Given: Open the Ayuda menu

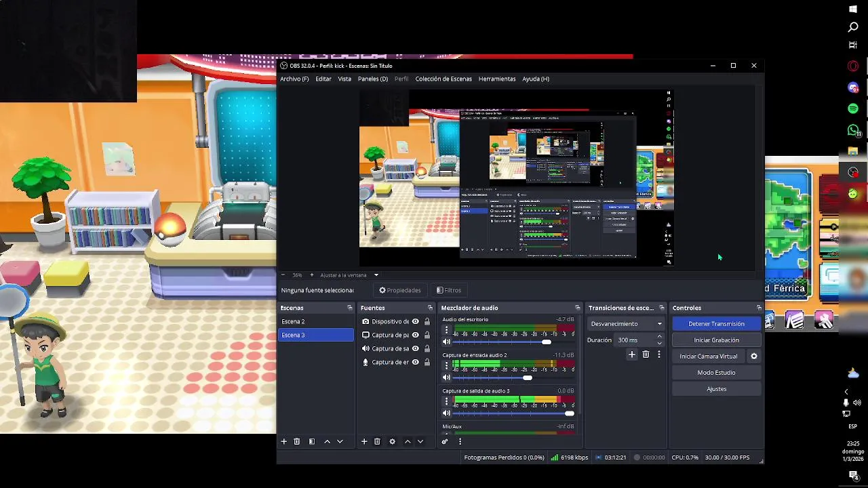Looking at the screenshot, I should point(536,79).
